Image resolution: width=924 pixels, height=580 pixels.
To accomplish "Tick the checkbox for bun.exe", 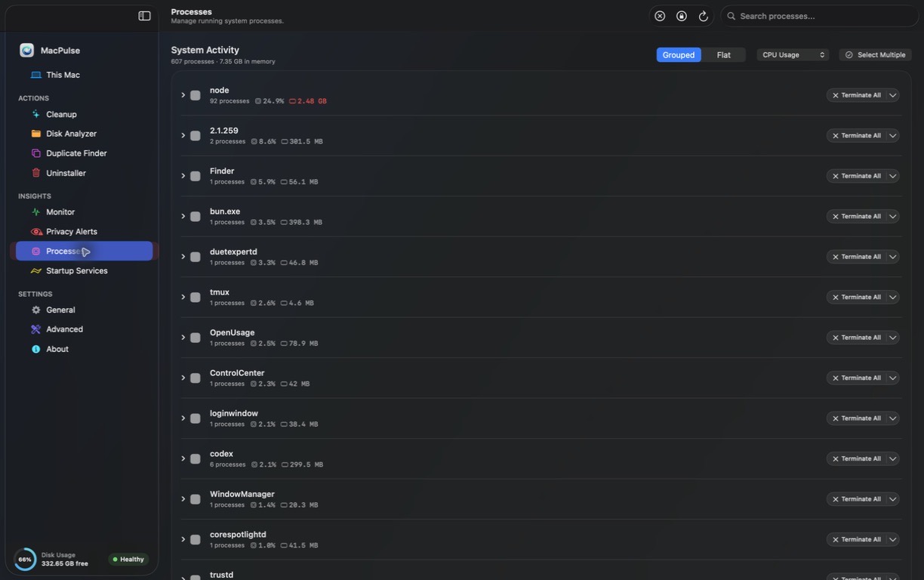I will [x=195, y=217].
